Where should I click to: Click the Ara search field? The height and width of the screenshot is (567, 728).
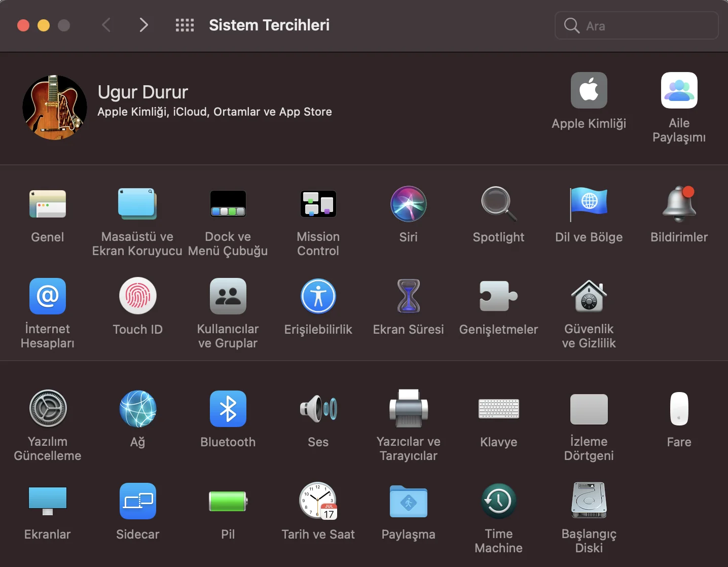(637, 25)
